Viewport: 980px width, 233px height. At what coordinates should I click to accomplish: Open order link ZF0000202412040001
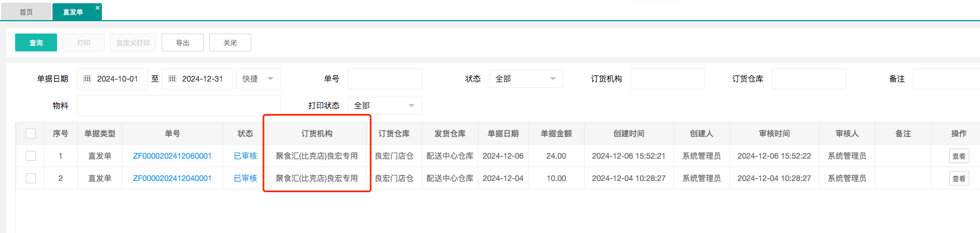pos(172,178)
